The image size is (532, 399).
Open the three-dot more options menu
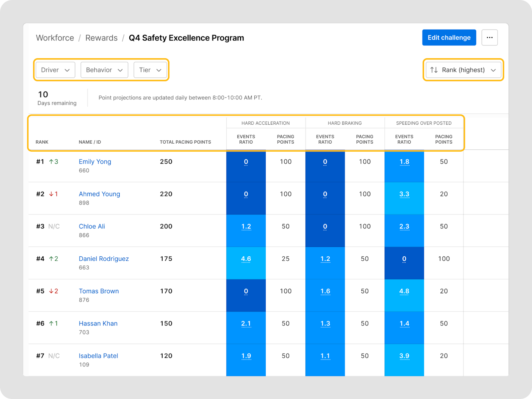click(x=489, y=38)
